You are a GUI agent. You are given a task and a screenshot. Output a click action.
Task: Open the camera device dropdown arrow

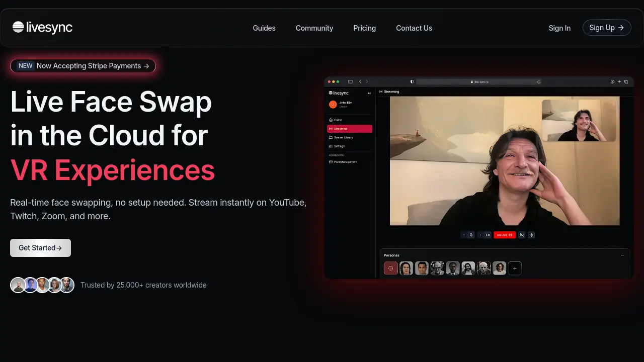(480, 235)
